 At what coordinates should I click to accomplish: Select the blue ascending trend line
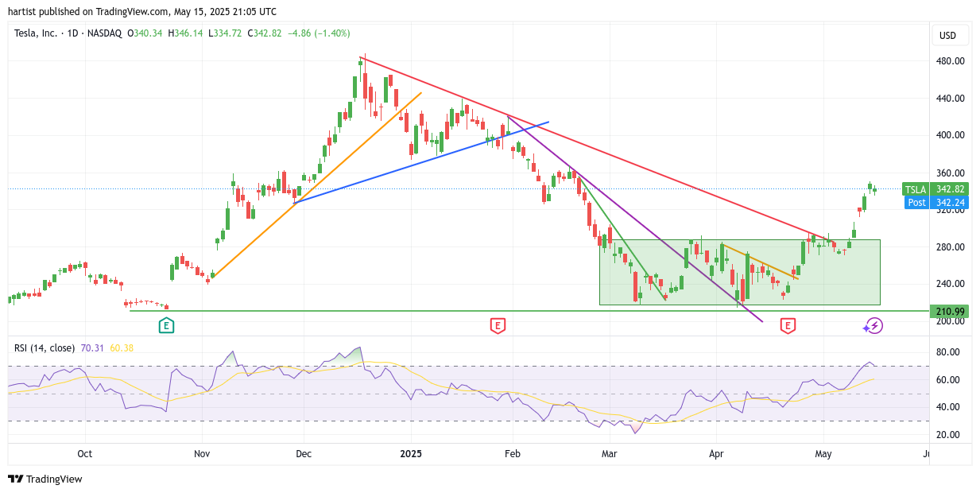(421, 163)
